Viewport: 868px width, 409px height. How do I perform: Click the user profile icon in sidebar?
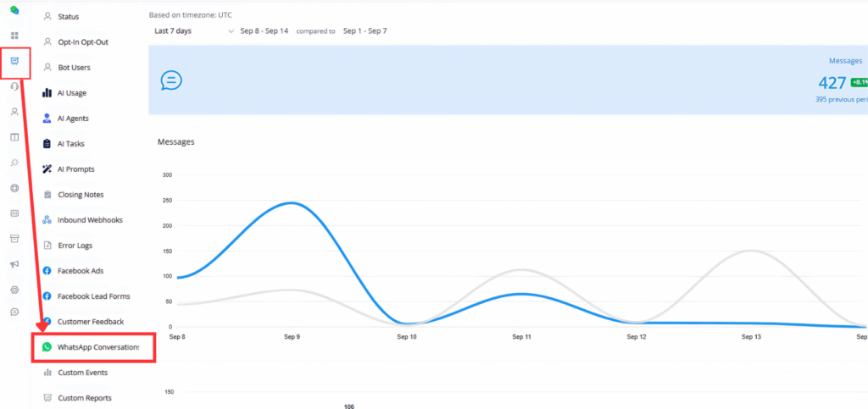pyautogui.click(x=14, y=112)
